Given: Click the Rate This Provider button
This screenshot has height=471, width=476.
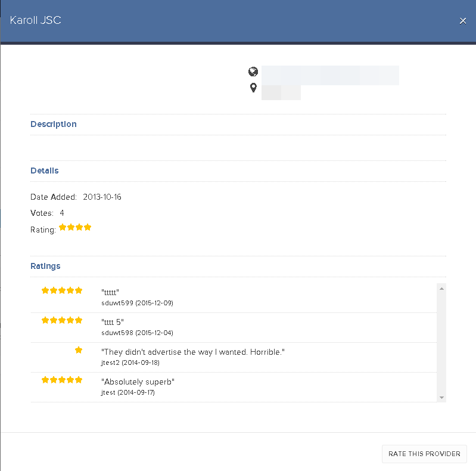Looking at the screenshot, I should coord(424,454).
